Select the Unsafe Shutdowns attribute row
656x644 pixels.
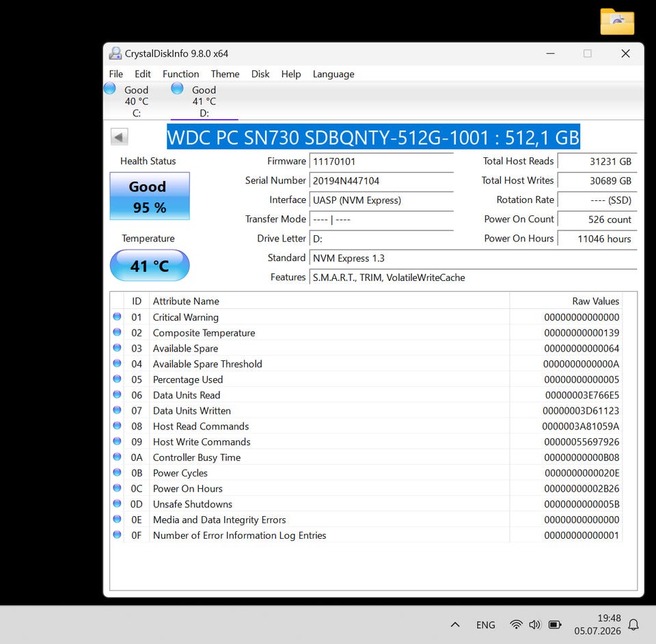click(x=366, y=504)
